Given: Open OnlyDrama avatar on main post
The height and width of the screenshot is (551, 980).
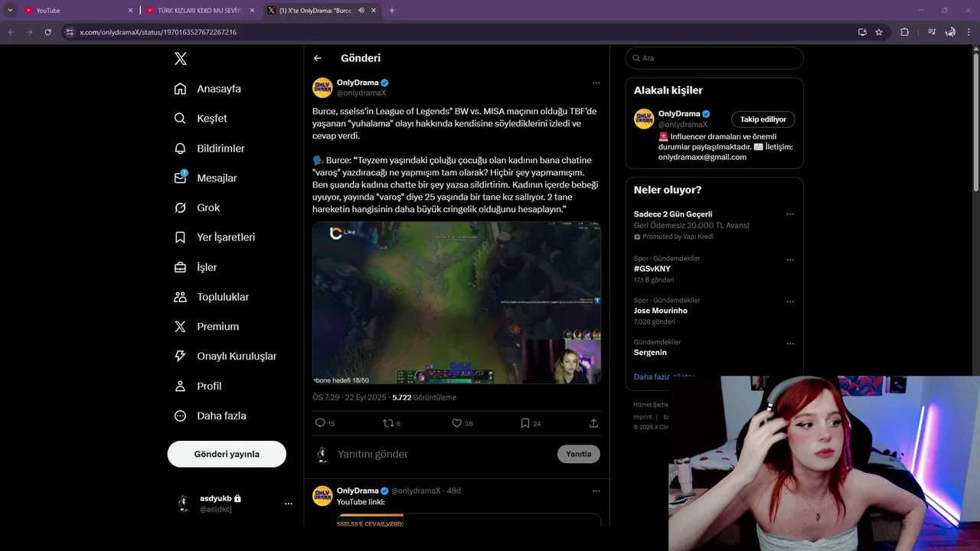Looking at the screenshot, I should 322,87.
